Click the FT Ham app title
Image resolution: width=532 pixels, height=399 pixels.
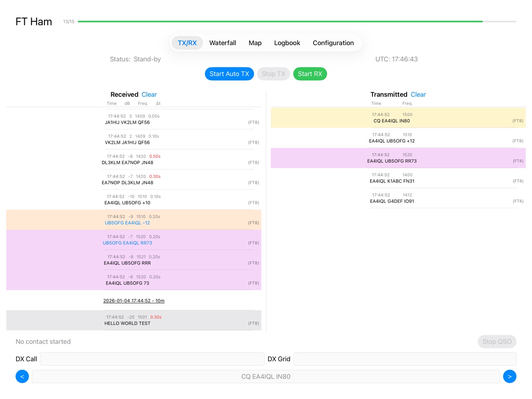34,21
